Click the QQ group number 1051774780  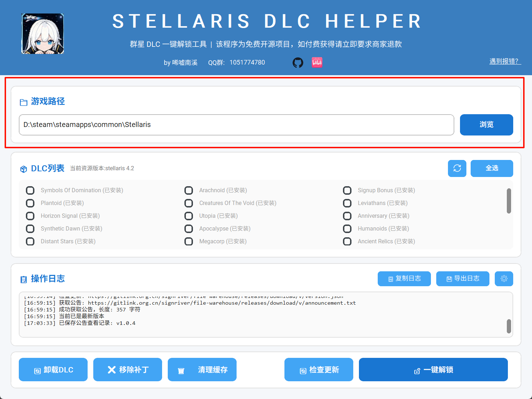coord(247,62)
